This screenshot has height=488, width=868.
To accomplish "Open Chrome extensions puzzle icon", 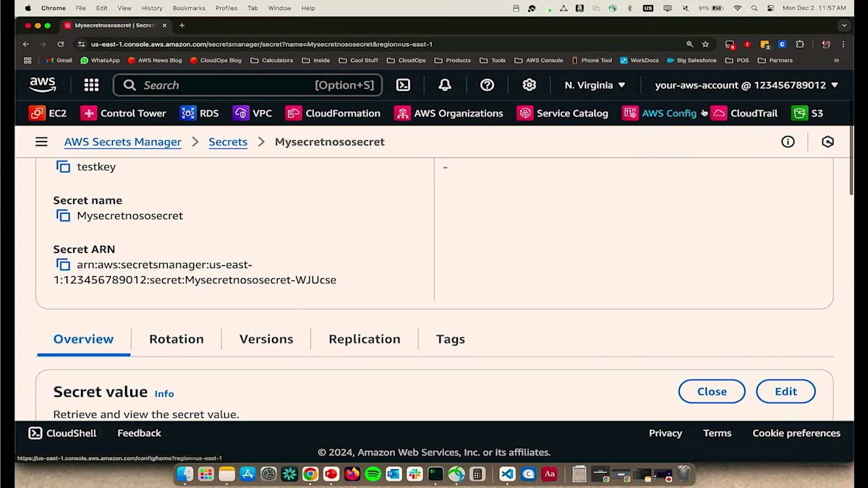I will (799, 44).
